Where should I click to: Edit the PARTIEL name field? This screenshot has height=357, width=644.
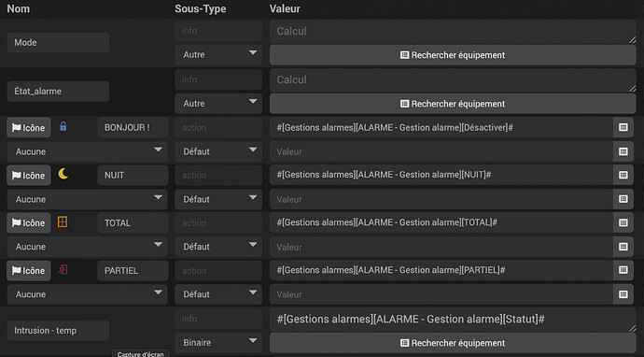click(133, 271)
